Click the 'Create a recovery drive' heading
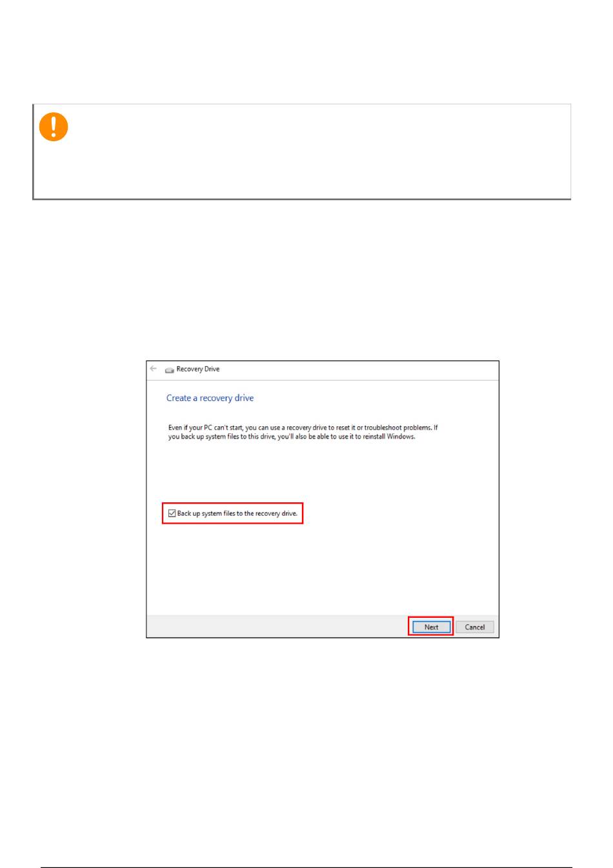Image resolution: width=613 pixels, height=868 pixels. pos(210,399)
